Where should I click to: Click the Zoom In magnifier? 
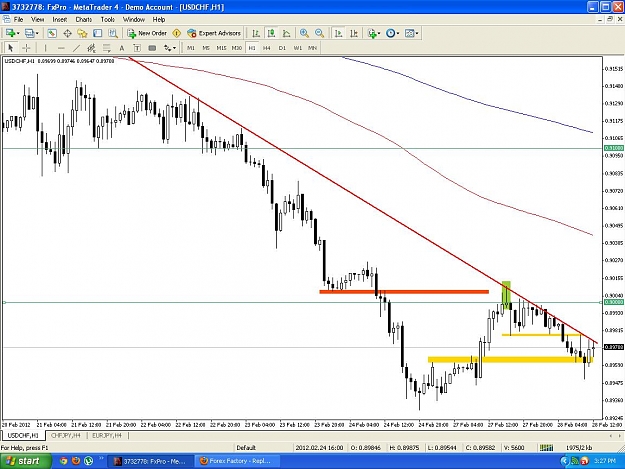click(304, 33)
